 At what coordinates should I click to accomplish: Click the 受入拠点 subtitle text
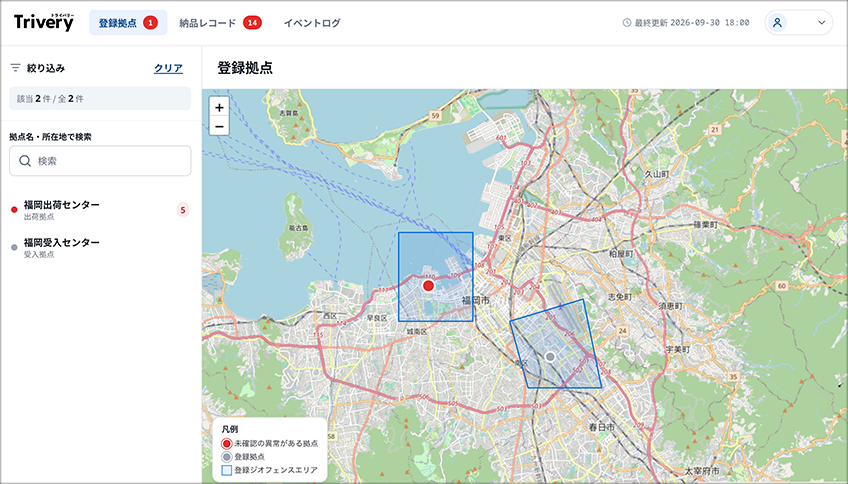pos(39,254)
